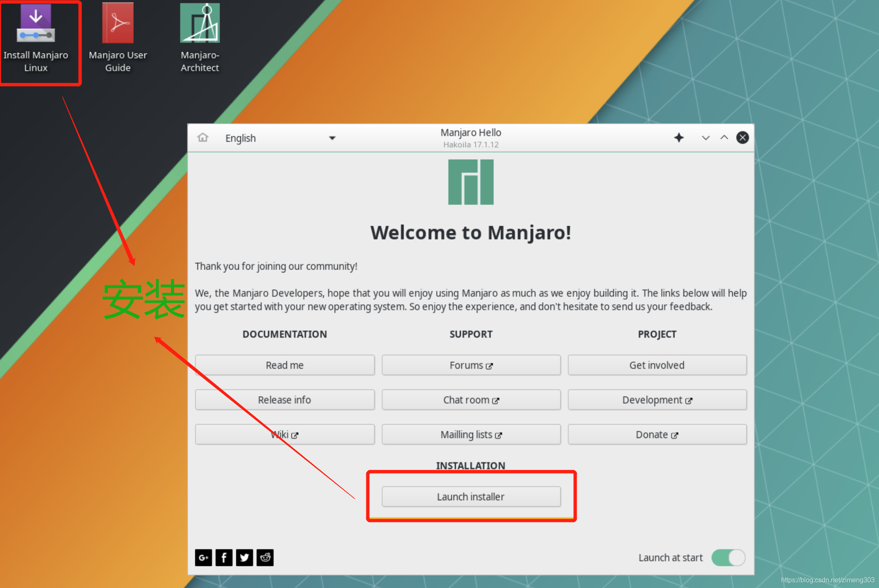
Task: Click the home navigation button
Action: pyautogui.click(x=202, y=138)
